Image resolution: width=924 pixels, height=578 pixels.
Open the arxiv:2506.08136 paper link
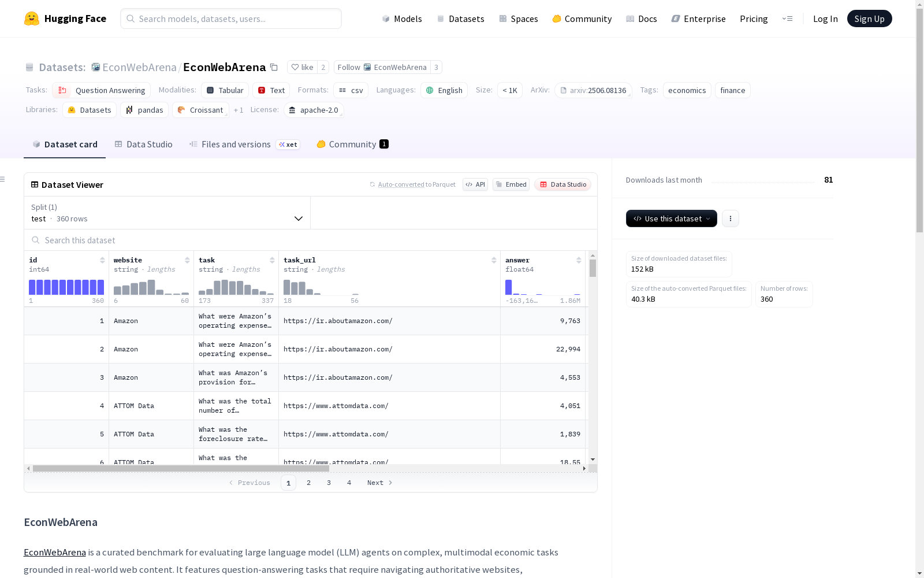593,90
